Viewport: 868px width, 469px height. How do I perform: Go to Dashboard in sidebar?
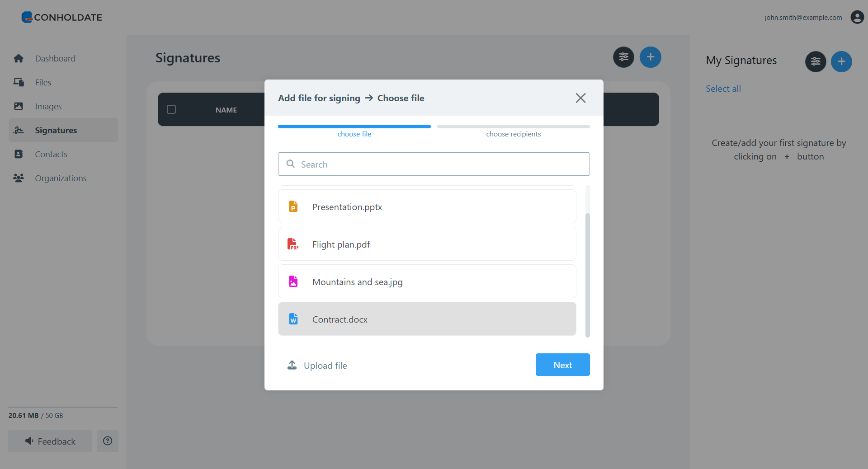[x=55, y=58]
